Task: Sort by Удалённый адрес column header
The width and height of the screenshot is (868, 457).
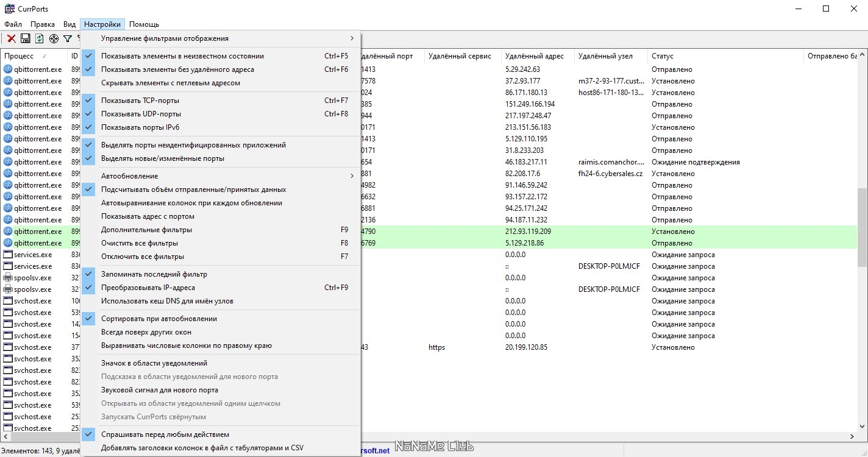Action: click(538, 56)
